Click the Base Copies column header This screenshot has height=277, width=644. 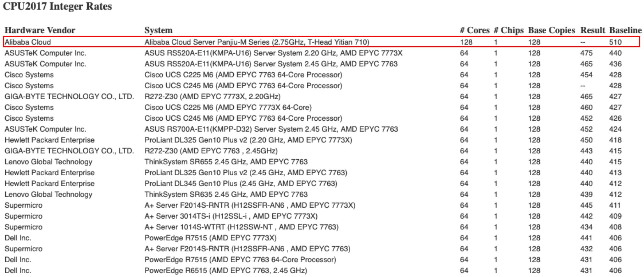click(x=551, y=30)
